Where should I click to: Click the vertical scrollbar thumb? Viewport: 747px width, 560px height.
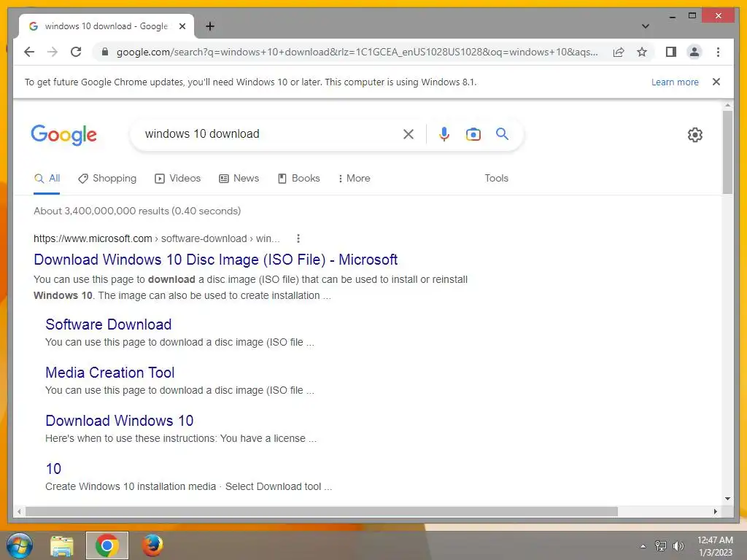(727, 152)
